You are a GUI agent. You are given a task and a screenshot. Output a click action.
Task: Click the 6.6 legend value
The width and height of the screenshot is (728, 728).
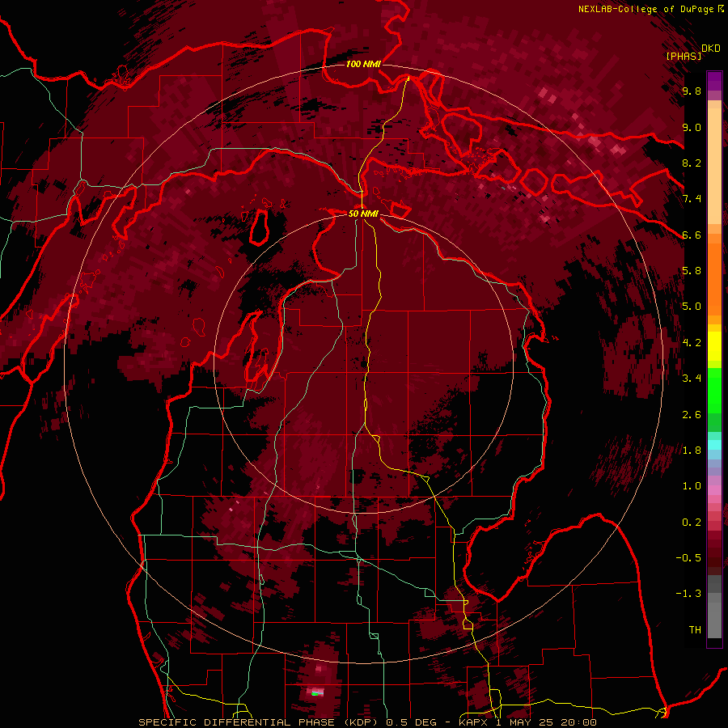pyautogui.click(x=692, y=235)
